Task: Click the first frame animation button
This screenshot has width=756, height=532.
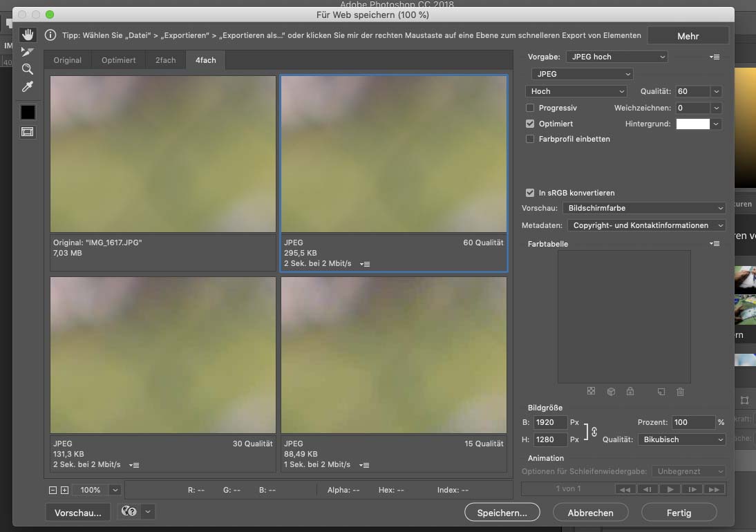Action: (625, 489)
